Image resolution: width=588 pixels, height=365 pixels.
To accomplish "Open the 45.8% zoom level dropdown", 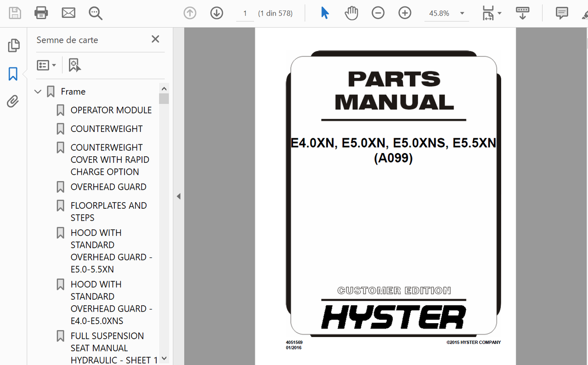I will pyautogui.click(x=447, y=14).
